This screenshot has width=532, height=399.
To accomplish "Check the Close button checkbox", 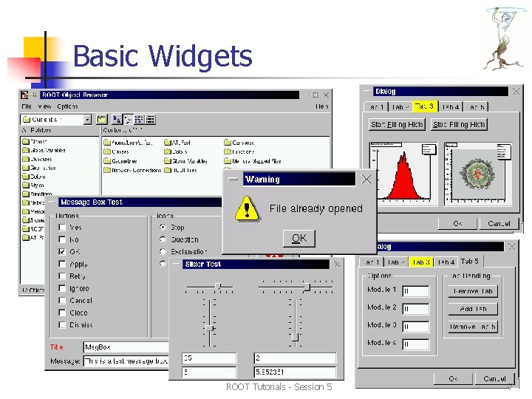I will pos(62,313).
